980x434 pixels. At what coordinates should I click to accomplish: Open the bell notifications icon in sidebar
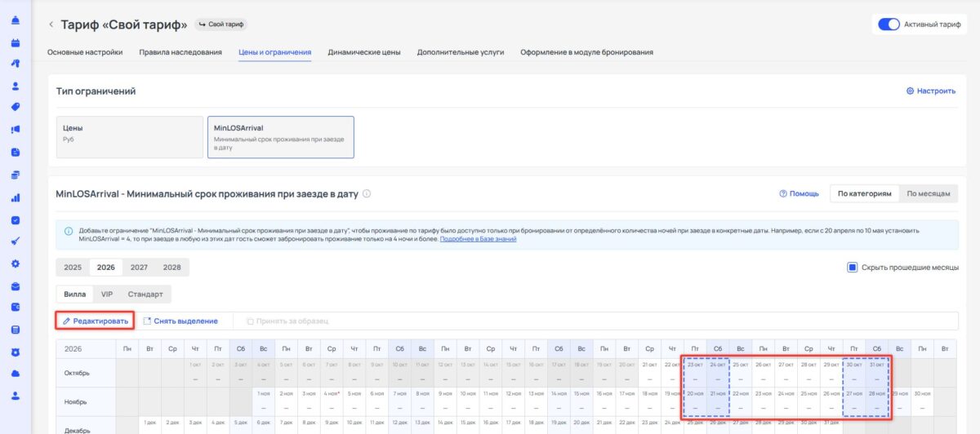(16, 20)
